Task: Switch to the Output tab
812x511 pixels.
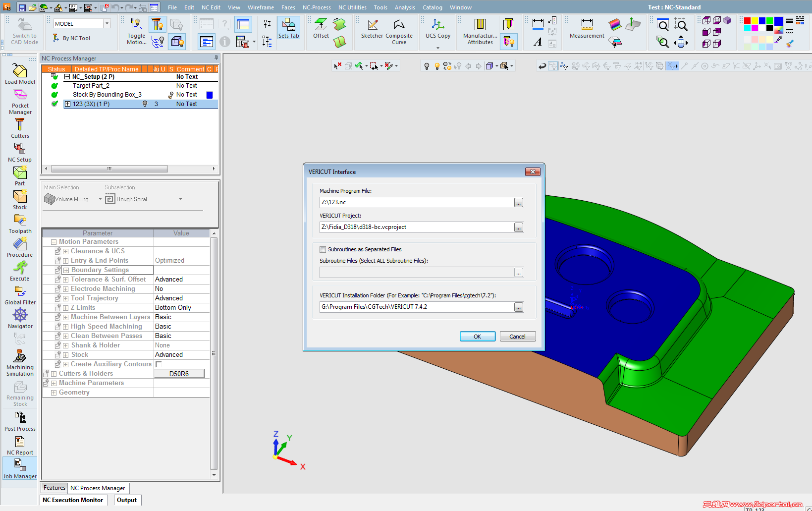Action: (127, 500)
